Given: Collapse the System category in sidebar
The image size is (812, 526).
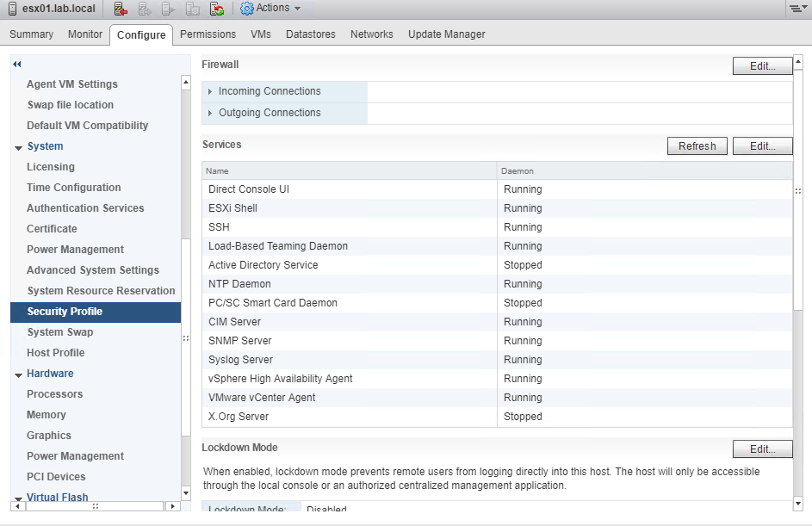Looking at the screenshot, I should pos(19,147).
